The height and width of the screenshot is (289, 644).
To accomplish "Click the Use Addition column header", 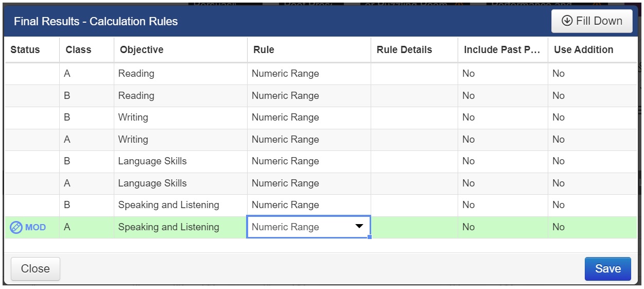I will 583,50.
